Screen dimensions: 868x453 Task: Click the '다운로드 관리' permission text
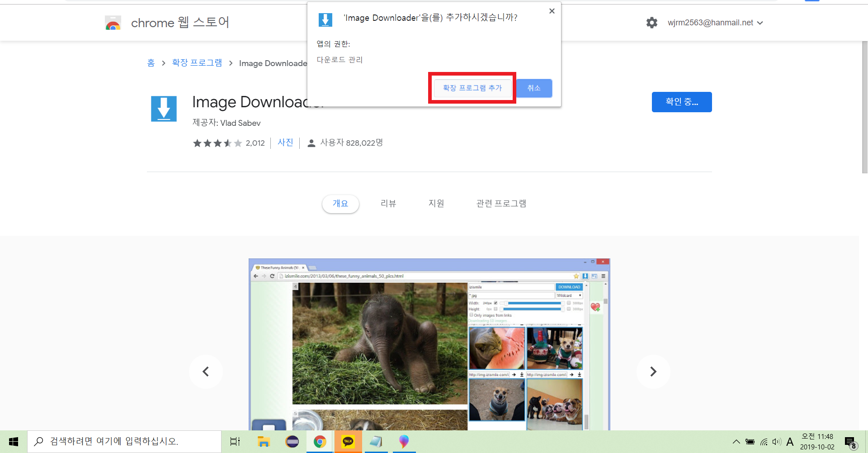(340, 60)
